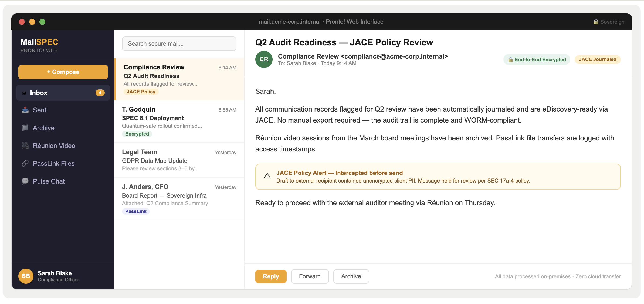Click 'All data processed on-premises' footer text
Viewport: 644px width, 304px height.
point(533,276)
